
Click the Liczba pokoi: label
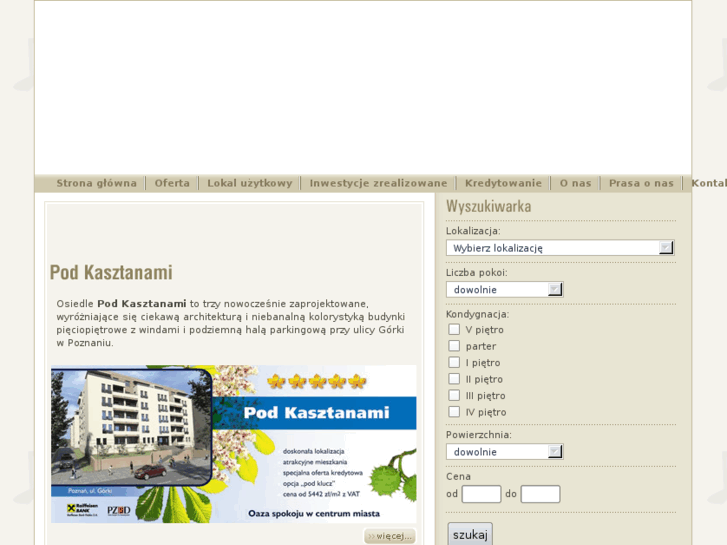[x=477, y=272]
